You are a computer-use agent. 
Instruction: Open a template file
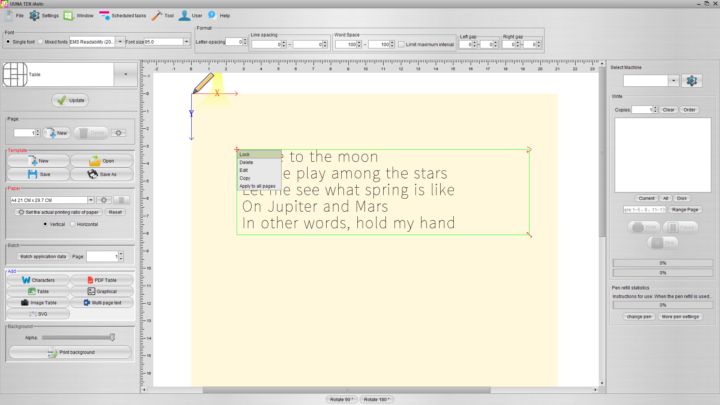click(x=102, y=161)
